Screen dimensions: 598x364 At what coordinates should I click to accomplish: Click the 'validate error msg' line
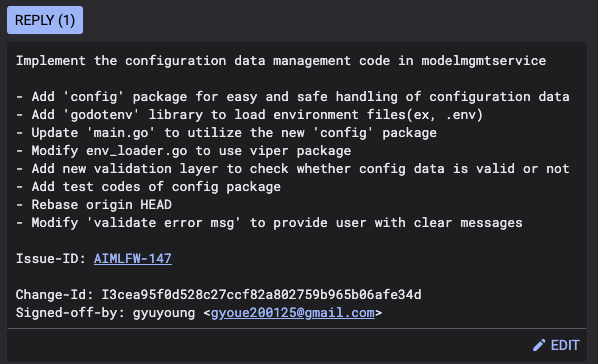pyautogui.click(x=269, y=223)
